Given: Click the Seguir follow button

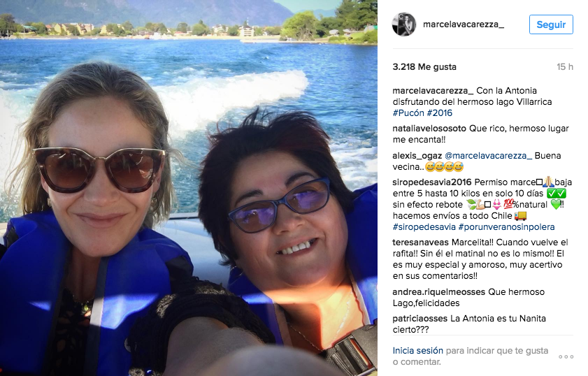Looking at the screenshot, I should point(551,24).
